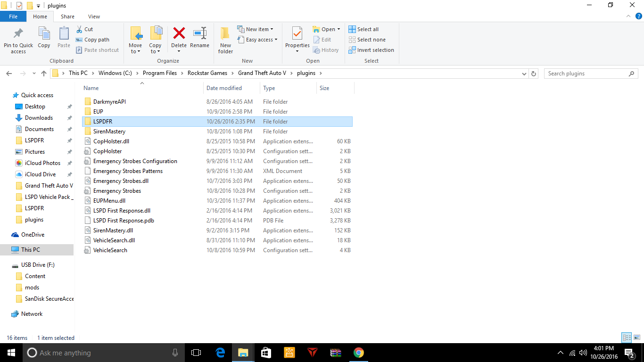Open Downloads in Quick access
Viewport: 644px width, 362px height.
[39, 118]
